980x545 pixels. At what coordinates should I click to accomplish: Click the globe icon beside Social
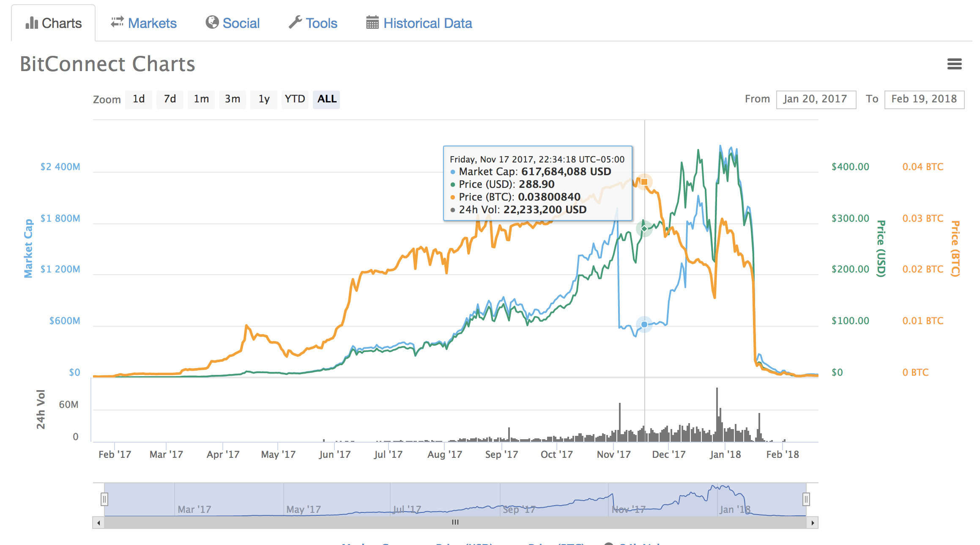coord(213,23)
